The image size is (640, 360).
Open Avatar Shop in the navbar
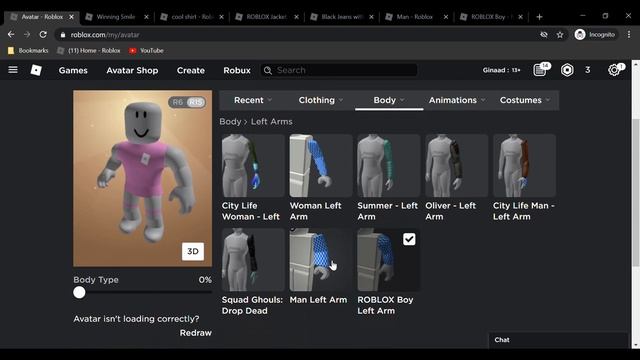(x=132, y=70)
